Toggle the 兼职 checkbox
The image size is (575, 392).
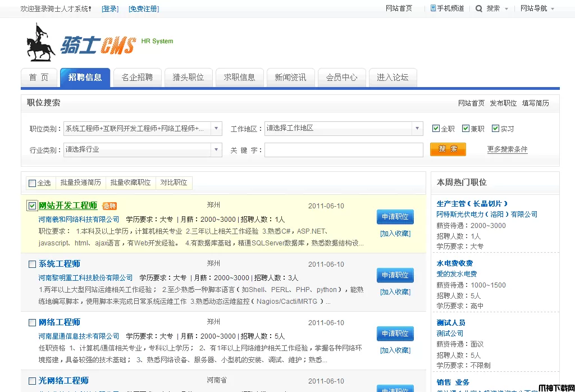tap(466, 129)
